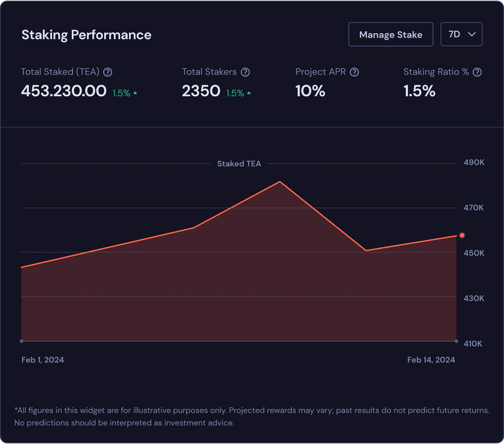Expand the time range selector options
The width and height of the screenshot is (504, 444).
click(x=461, y=34)
